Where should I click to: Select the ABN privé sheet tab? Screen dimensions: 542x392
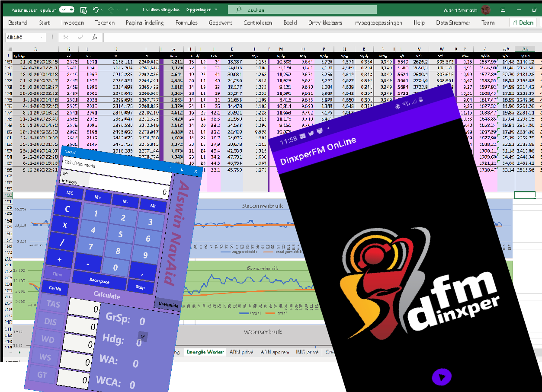(x=241, y=352)
